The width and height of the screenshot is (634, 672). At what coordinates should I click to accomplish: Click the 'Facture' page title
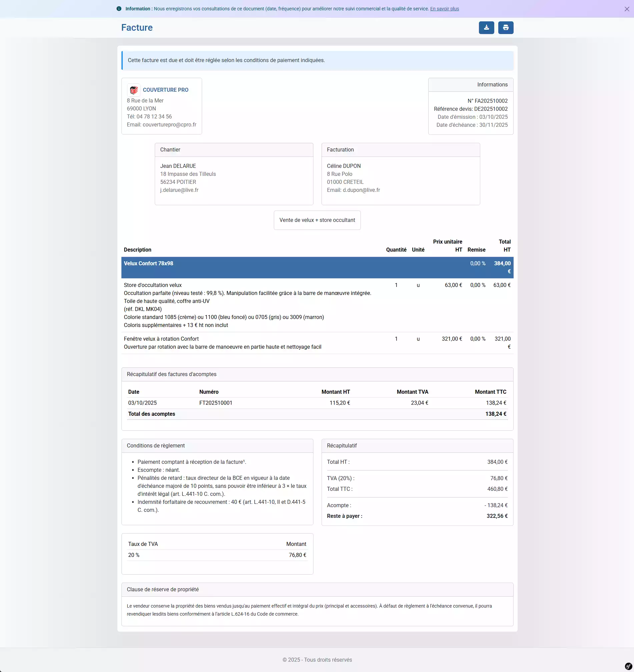point(136,27)
